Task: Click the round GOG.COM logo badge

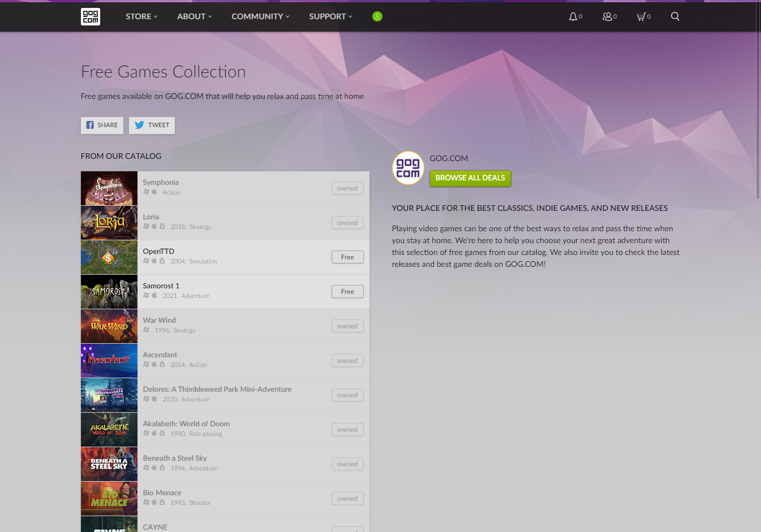Action: (408, 168)
